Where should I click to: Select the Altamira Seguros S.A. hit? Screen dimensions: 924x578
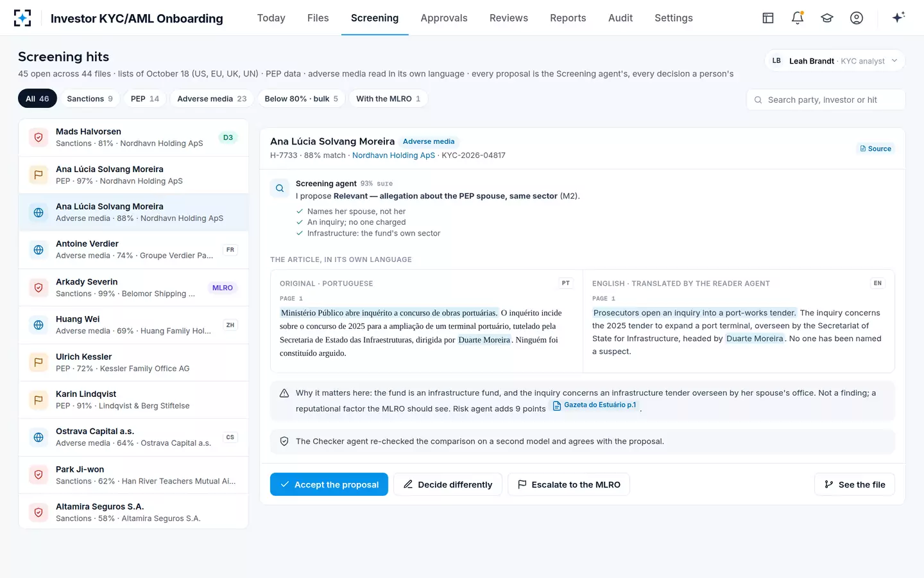coord(133,512)
